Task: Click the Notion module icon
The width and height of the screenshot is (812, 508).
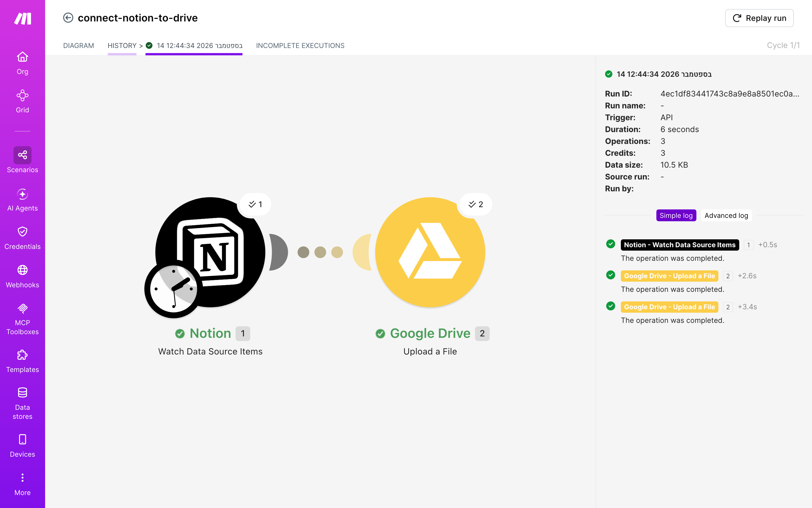Action: pos(210,252)
